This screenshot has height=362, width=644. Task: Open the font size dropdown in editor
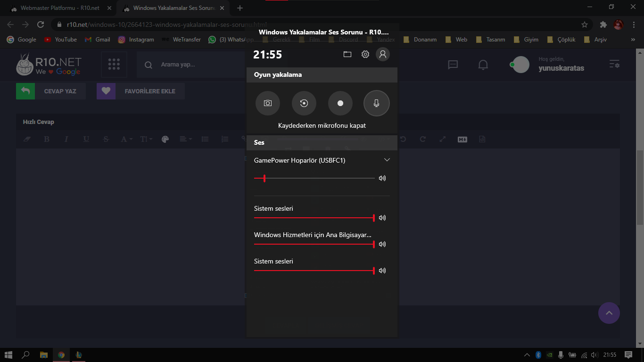(x=146, y=139)
